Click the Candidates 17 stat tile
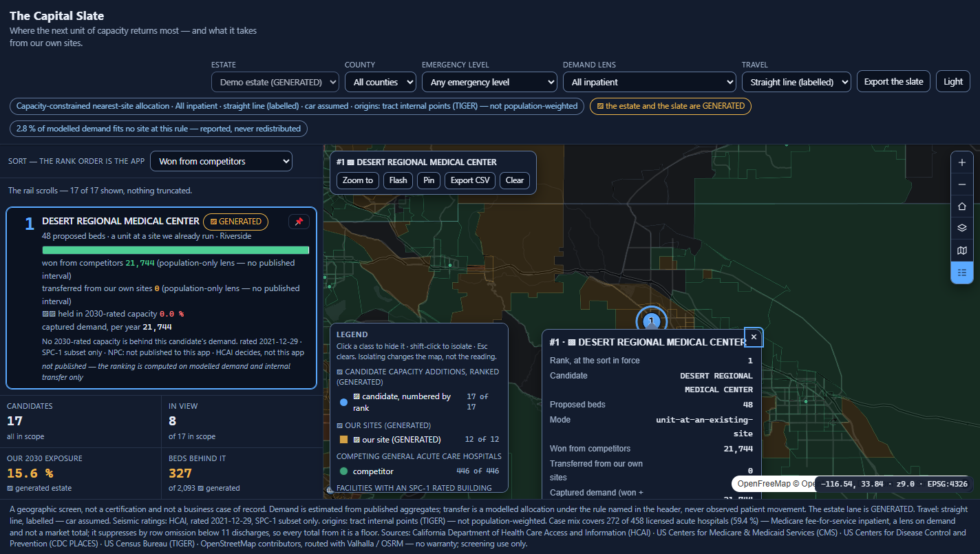Viewport: 980px width, 554px height. point(81,421)
